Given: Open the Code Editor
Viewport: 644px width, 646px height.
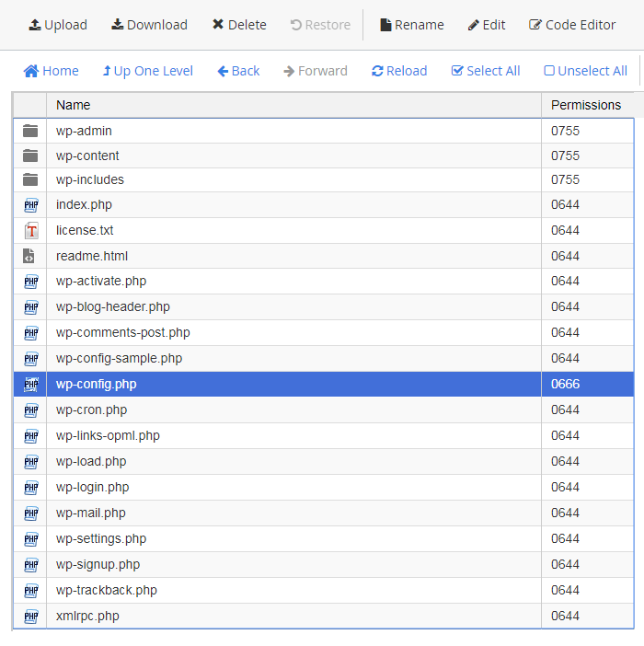Looking at the screenshot, I should 572,25.
